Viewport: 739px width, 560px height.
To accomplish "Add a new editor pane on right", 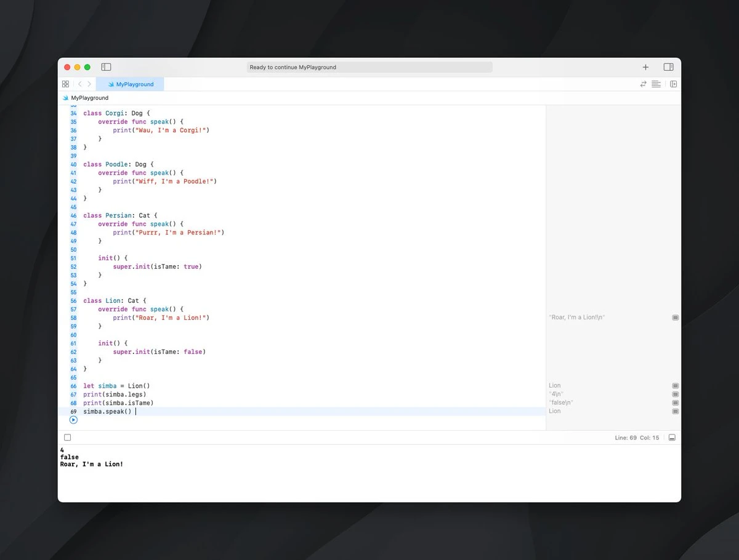I will [x=673, y=84].
